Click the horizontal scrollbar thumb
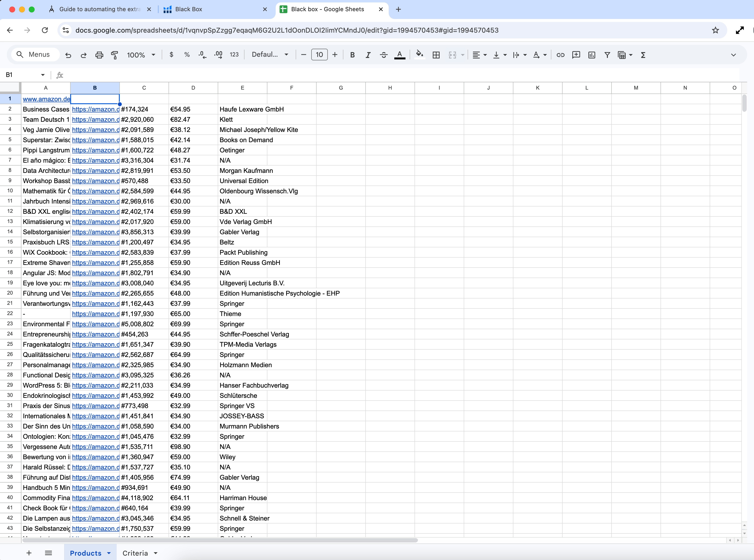 [220, 540]
